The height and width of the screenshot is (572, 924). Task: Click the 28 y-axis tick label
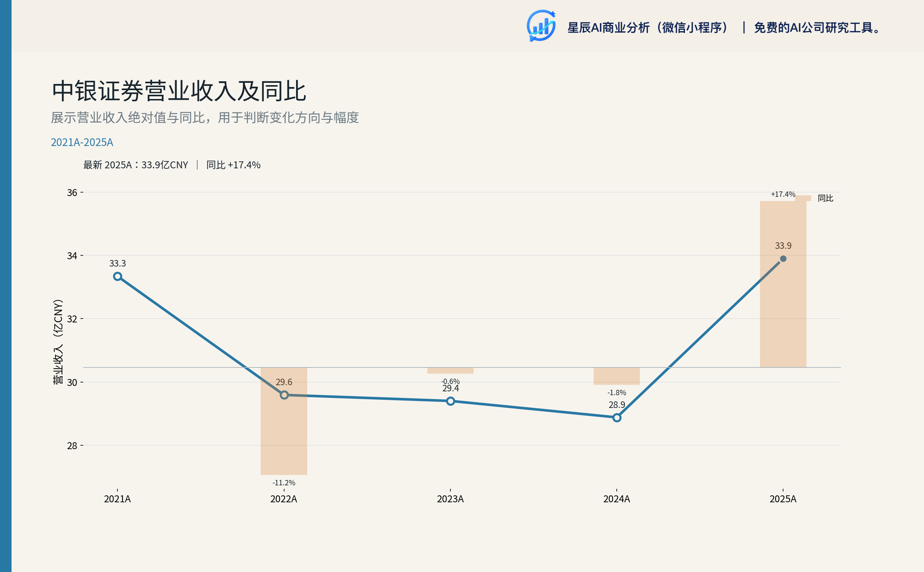(x=72, y=446)
